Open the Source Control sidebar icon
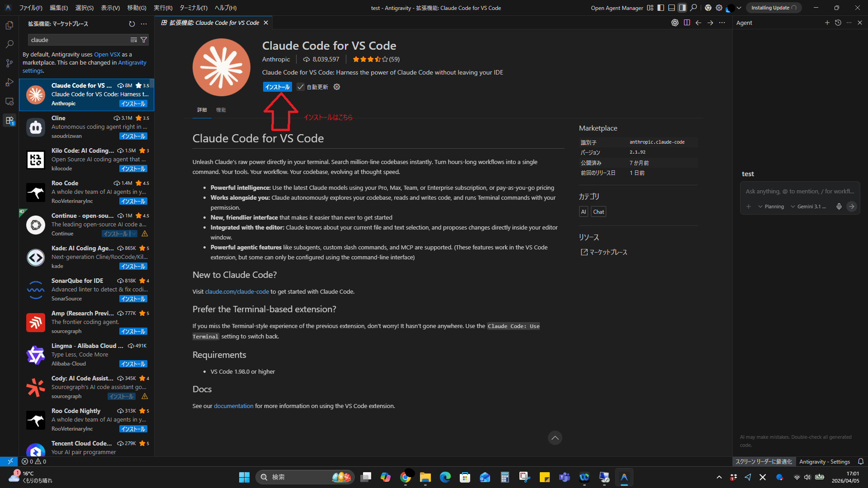Viewport: 868px width, 488px height. (9, 63)
